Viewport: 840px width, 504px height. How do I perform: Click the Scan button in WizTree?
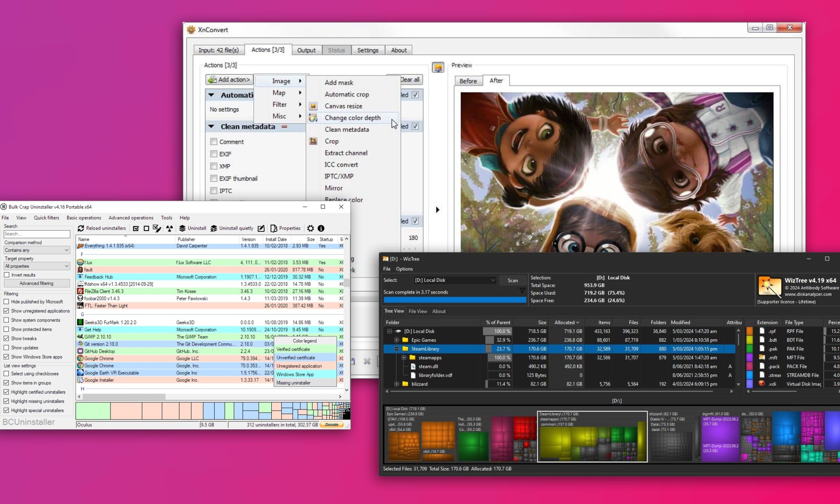pyautogui.click(x=512, y=280)
